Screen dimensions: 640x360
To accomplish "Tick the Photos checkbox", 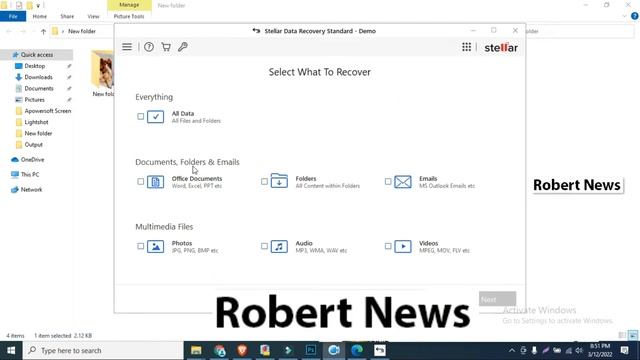I will 140,246.
